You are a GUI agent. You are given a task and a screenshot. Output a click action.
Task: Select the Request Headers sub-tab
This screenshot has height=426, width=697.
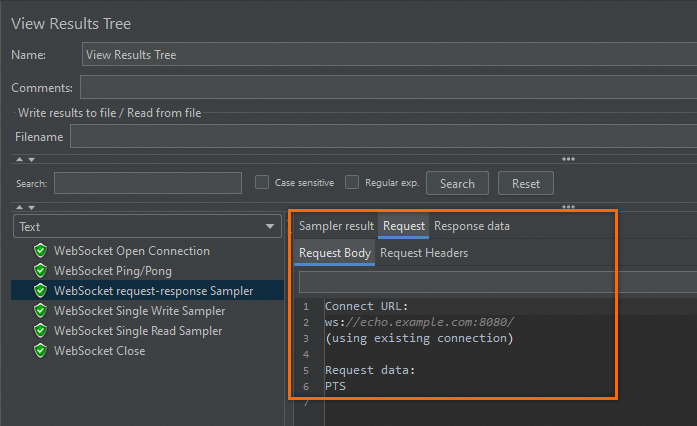click(424, 253)
